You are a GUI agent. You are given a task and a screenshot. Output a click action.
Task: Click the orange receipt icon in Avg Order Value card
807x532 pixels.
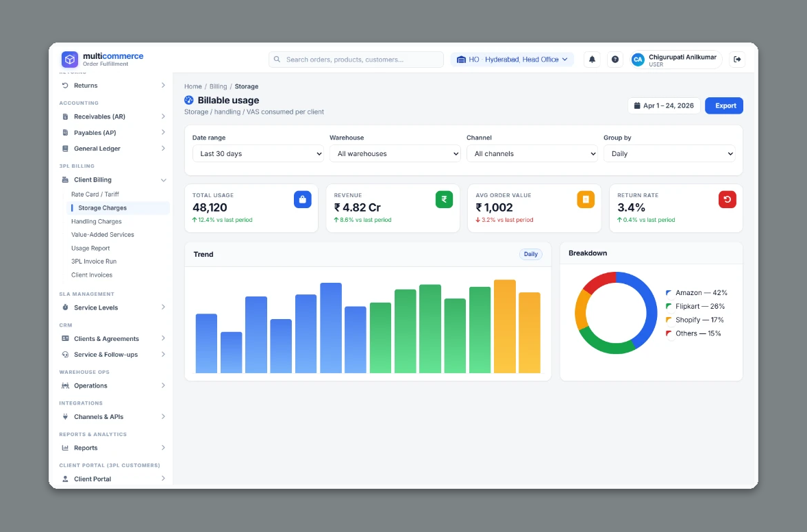pyautogui.click(x=586, y=199)
